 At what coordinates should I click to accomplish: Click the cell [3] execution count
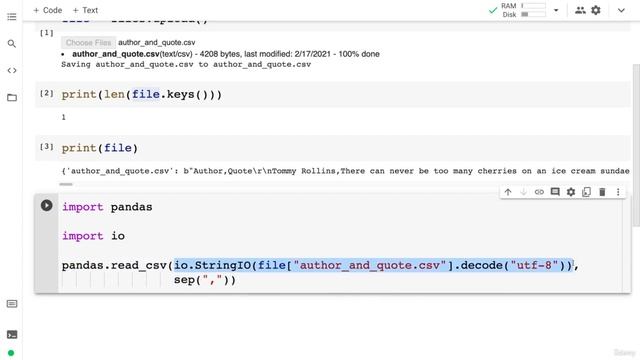click(x=47, y=146)
